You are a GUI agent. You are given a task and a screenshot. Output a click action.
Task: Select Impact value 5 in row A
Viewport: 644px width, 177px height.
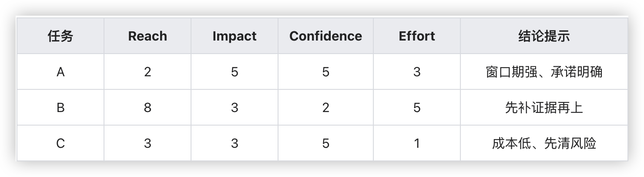pyautogui.click(x=235, y=72)
